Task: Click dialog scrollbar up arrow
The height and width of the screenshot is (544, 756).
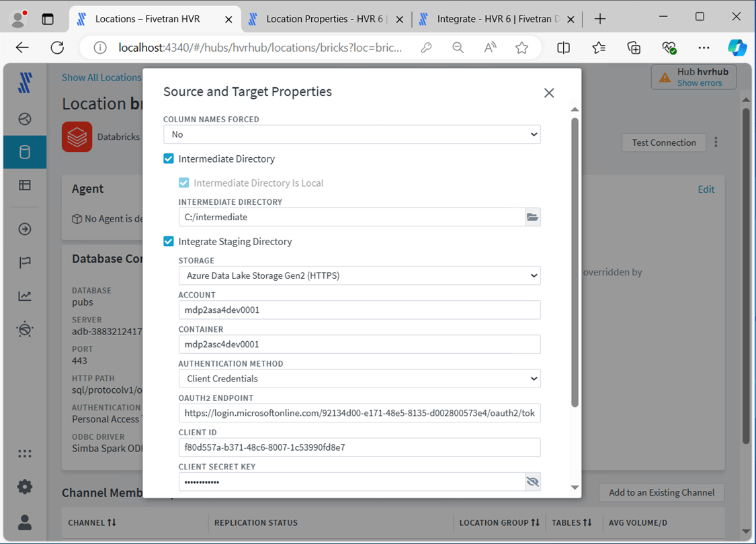Action: (575, 109)
